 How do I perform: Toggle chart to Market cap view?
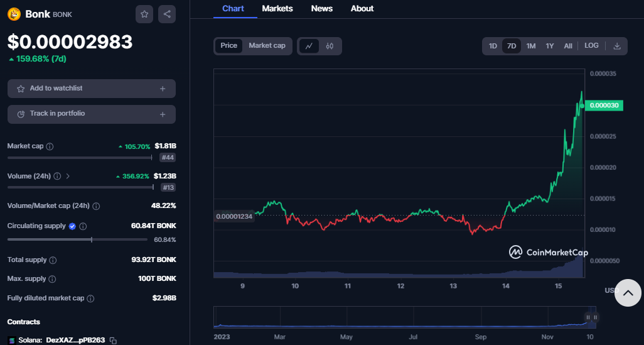pyautogui.click(x=267, y=46)
